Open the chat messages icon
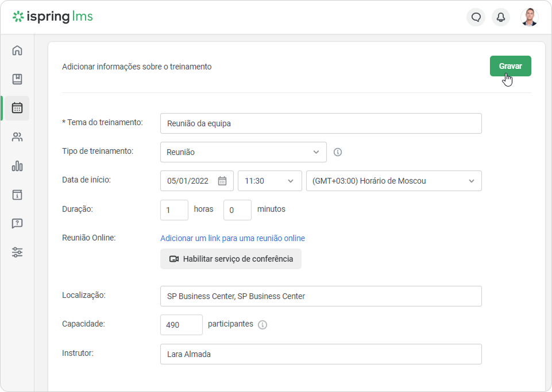The image size is (552, 392). tap(476, 17)
